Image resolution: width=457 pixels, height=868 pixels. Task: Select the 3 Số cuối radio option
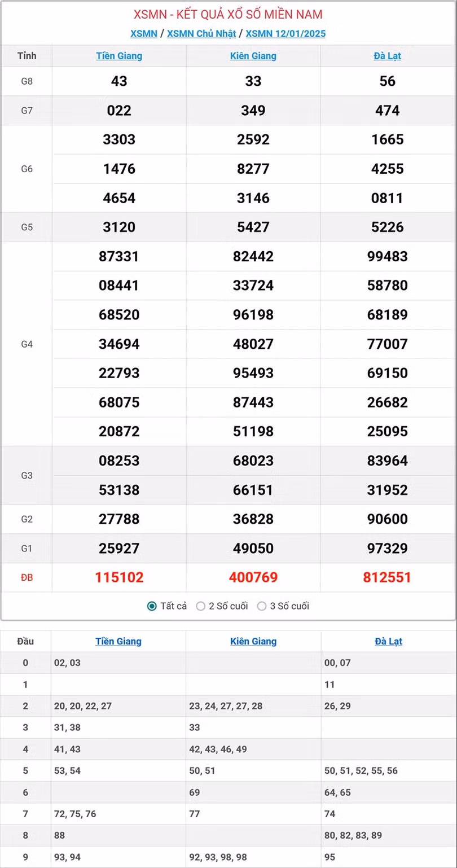pyautogui.click(x=262, y=606)
